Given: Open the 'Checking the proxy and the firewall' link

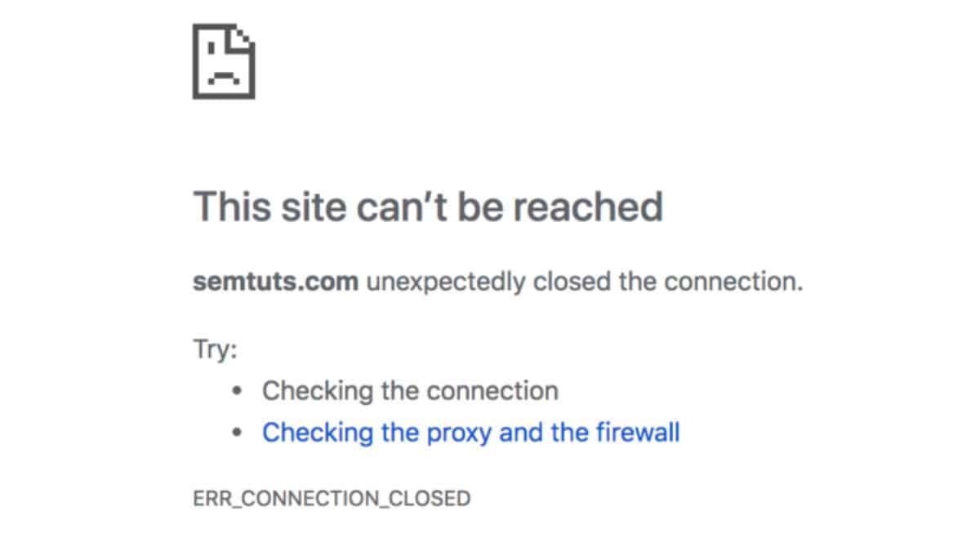Looking at the screenshot, I should point(470,432).
